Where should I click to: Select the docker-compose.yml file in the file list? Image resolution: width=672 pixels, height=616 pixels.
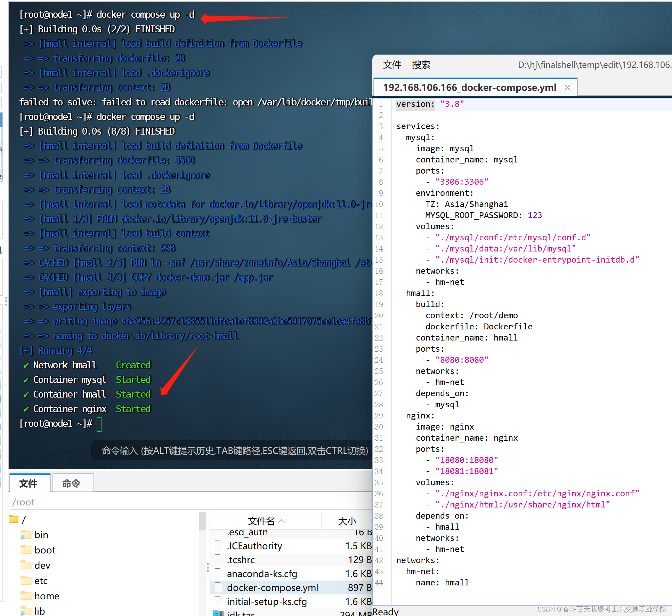(272, 587)
